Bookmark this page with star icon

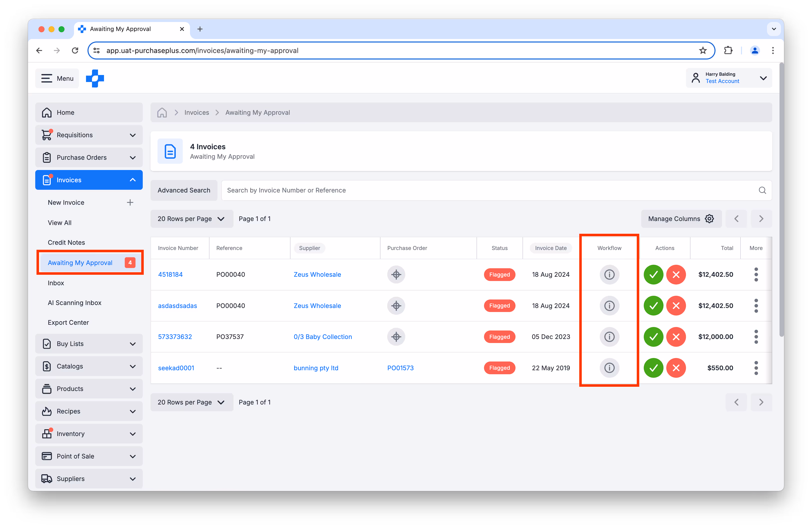(x=702, y=50)
